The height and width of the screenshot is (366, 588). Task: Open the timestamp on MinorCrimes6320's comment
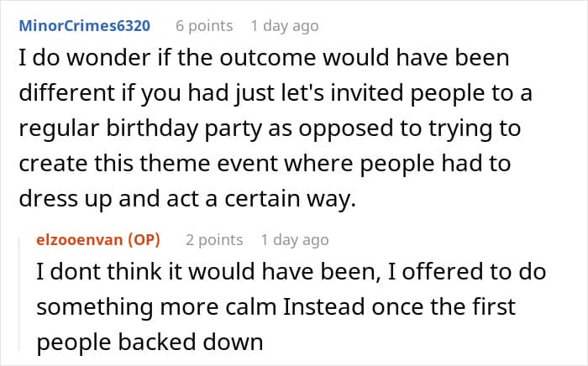point(285,26)
